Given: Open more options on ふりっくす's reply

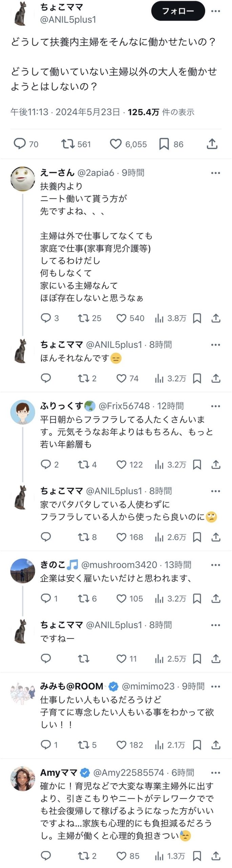Looking at the screenshot, I should (x=216, y=406).
